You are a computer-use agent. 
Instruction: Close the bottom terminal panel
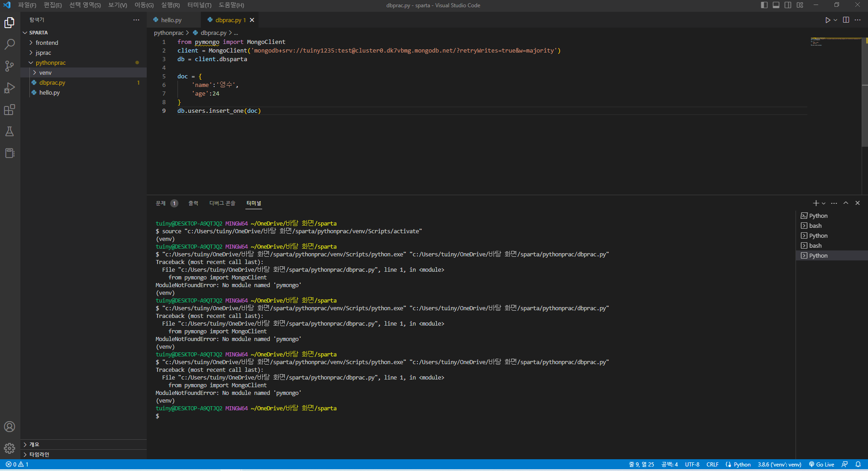pos(858,203)
